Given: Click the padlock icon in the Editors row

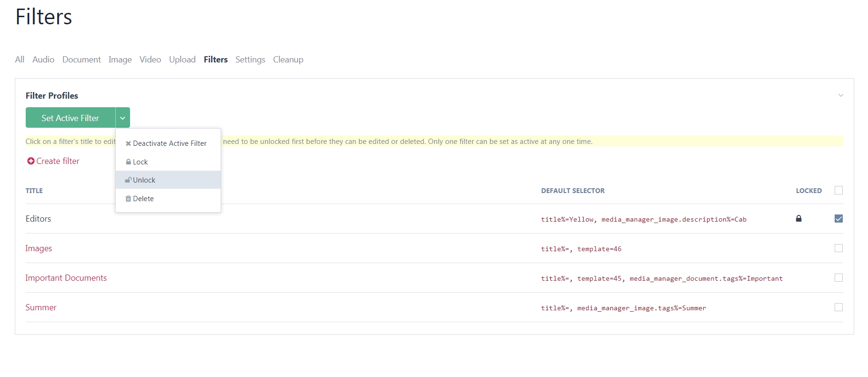Looking at the screenshot, I should click(x=798, y=218).
